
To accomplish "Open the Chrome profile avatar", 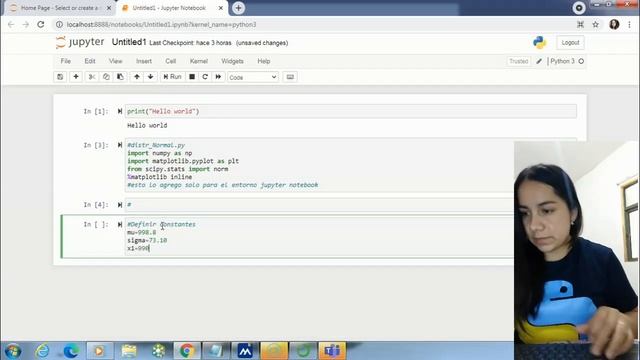I will [x=614, y=24].
